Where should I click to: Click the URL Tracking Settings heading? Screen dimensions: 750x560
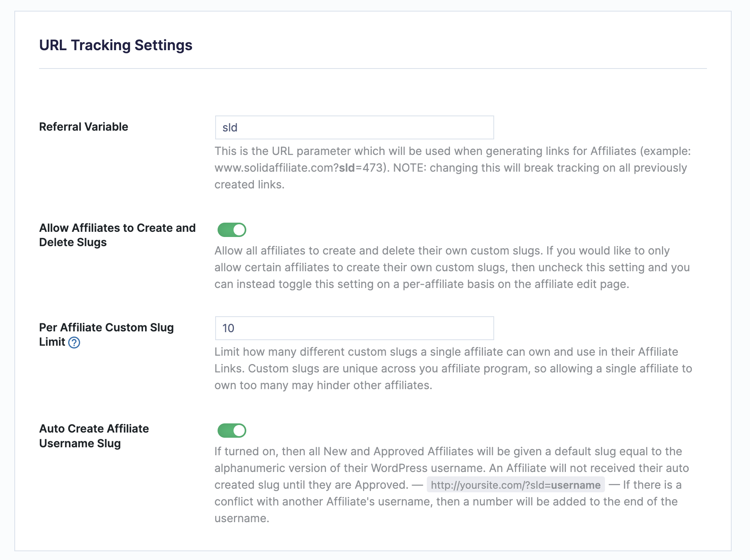[116, 45]
